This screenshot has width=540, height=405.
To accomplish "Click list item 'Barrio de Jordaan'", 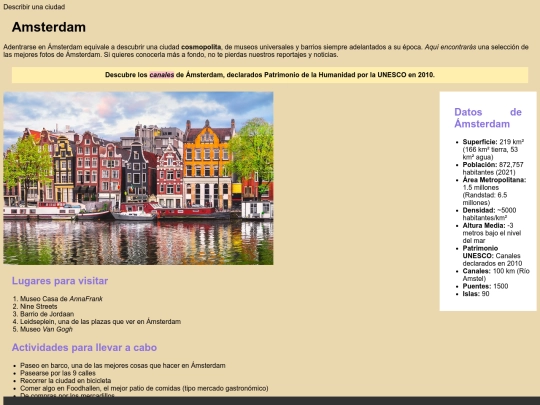I will [47, 314].
